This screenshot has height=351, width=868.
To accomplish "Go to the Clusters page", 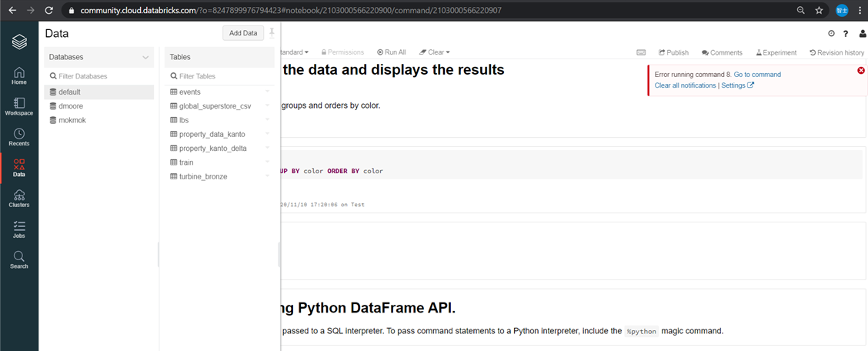I will tap(19, 199).
